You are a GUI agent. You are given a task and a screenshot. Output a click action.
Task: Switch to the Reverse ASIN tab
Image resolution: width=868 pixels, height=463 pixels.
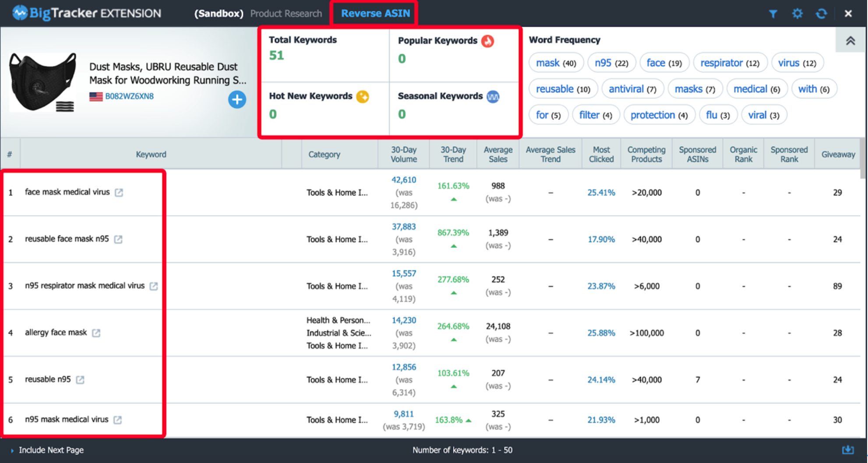(375, 14)
